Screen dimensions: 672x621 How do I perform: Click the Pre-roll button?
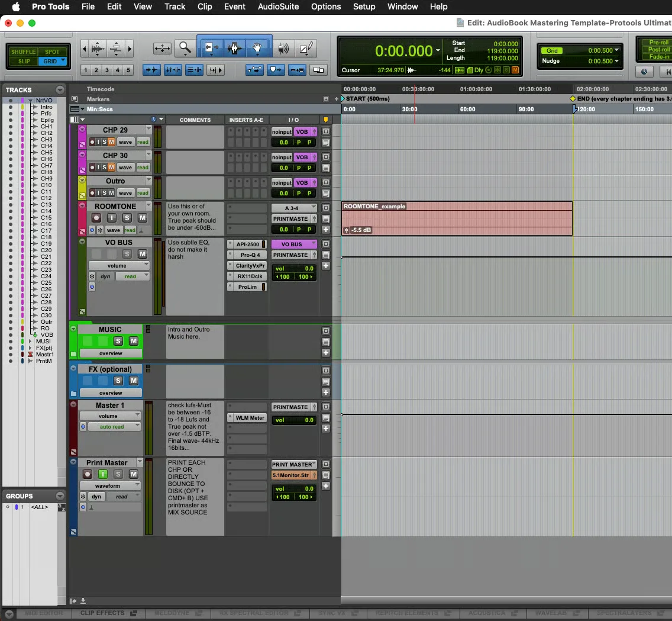[658, 43]
